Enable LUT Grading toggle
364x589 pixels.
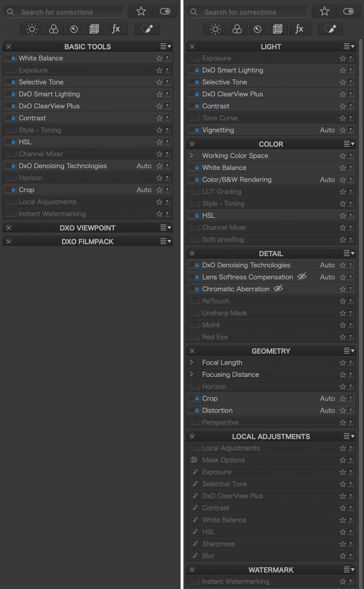194,192
